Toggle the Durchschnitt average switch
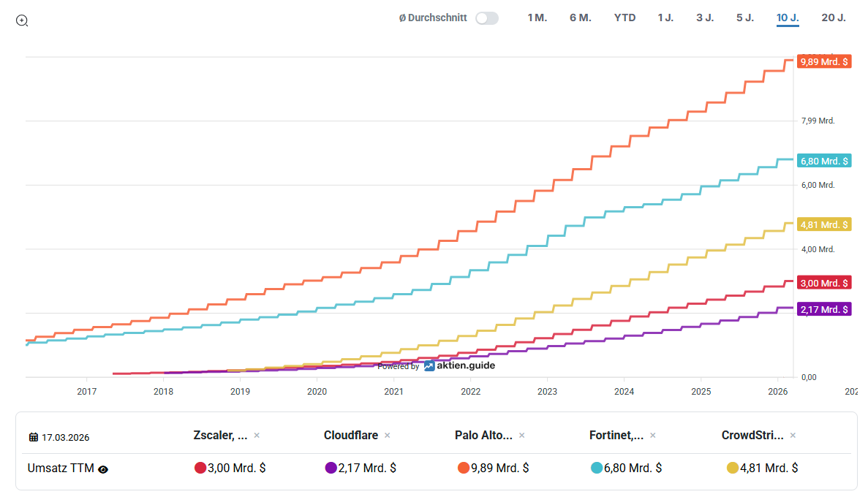 [x=486, y=18]
